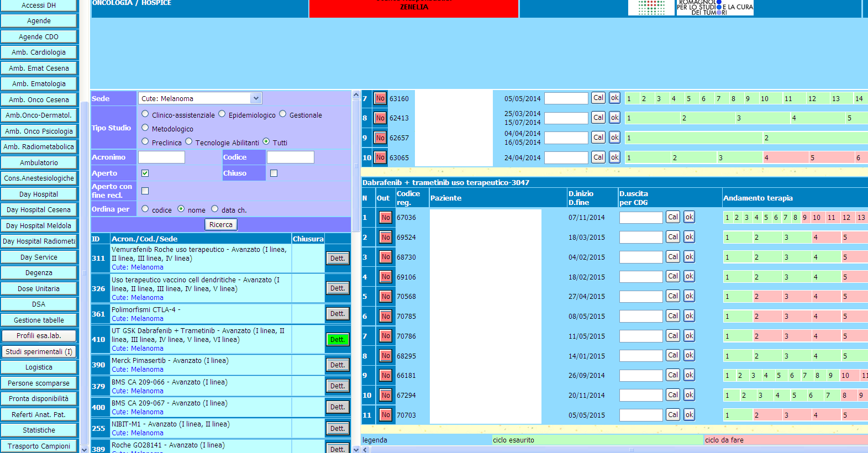The height and width of the screenshot is (453, 868).
Task: Click the Ricerca button
Action: tap(221, 224)
